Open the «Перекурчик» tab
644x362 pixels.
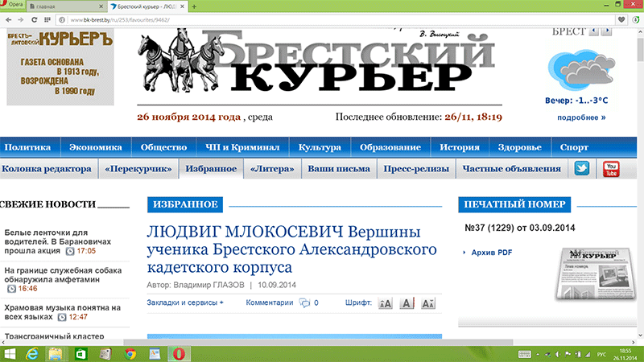click(x=138, y=169)
